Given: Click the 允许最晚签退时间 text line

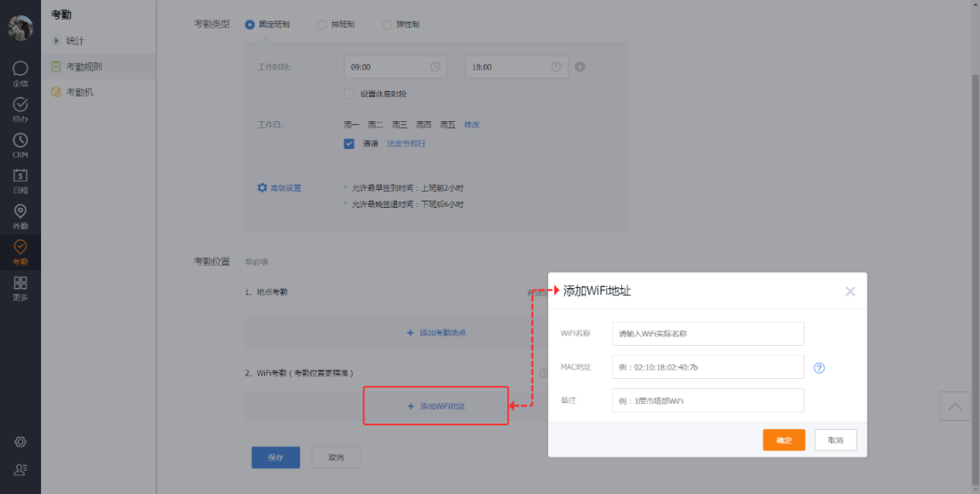Looking at the screenshot, I should coord(408,204).
